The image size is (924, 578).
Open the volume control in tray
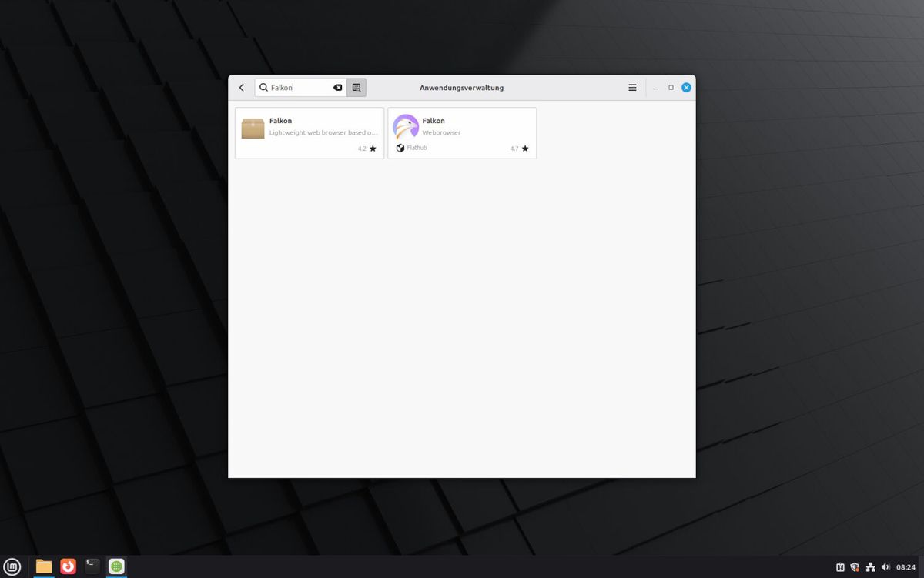885,567
